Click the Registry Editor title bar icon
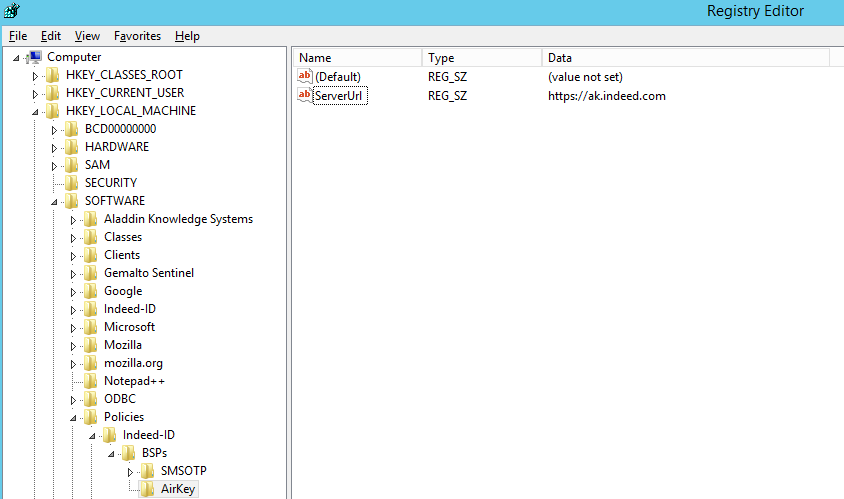This screenshot has width=844, height=499. (x=12, y=11)
